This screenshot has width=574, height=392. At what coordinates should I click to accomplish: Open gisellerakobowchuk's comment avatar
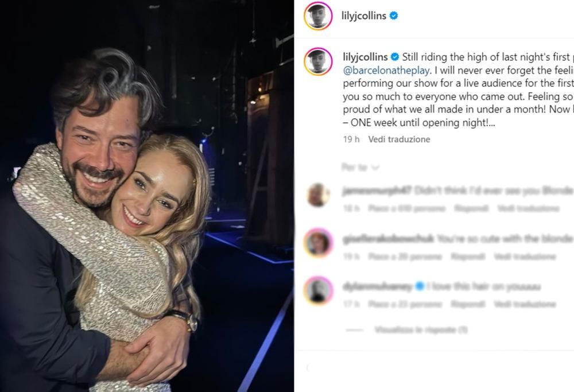pyautogui.click(x=318, y=243)
